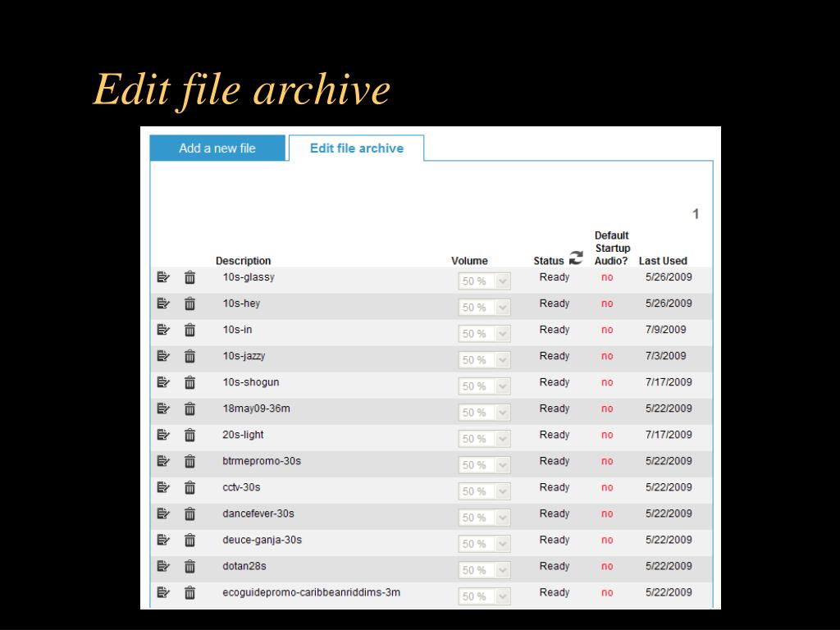Edit the btrmepromo-30s file entry
This screenshot has width=840, height=630.
coord(163,461)
